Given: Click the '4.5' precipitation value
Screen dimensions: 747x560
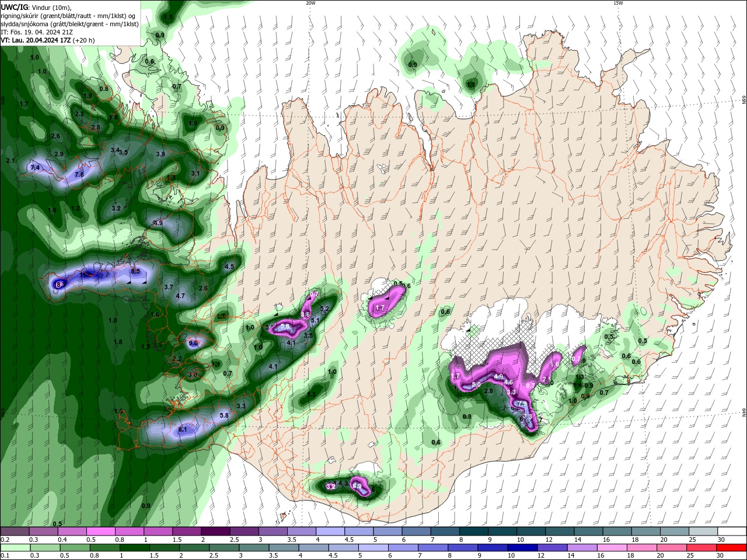Looking at the screenshot, I should [x=229, y=267].
